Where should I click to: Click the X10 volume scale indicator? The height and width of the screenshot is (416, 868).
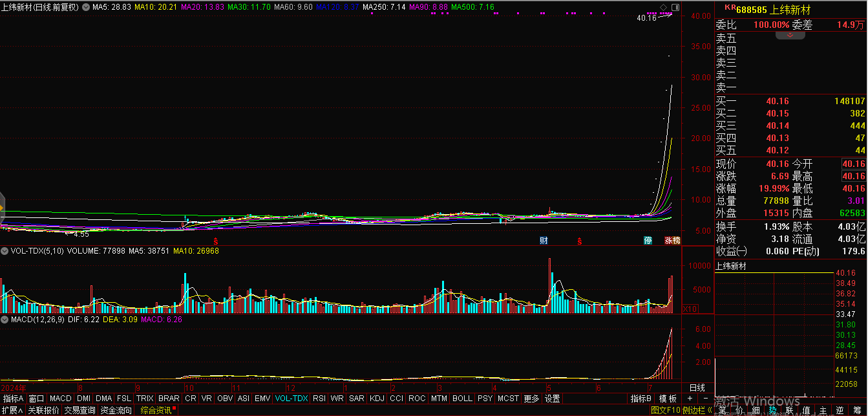690,309
